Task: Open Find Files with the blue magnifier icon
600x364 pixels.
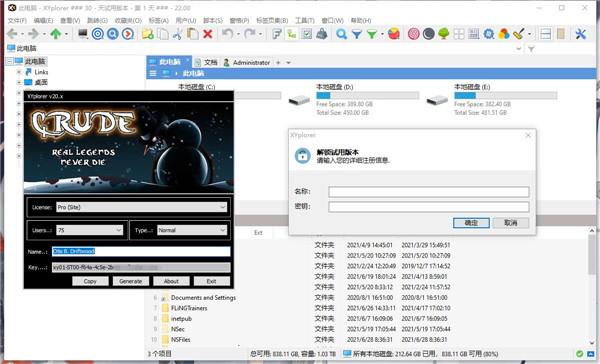Action: pyautogui.click(x=341, y=34)
